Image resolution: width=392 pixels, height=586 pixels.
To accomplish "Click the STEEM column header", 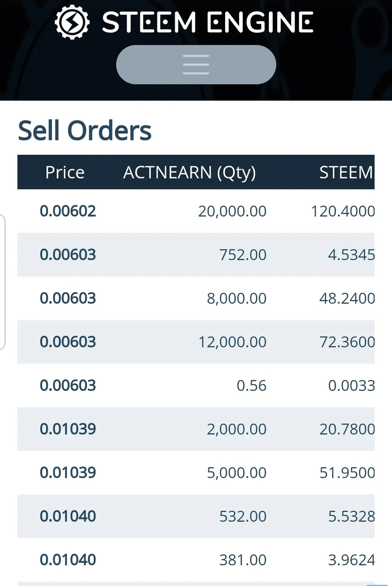I will pyautogui.click(x=346, y=172).
